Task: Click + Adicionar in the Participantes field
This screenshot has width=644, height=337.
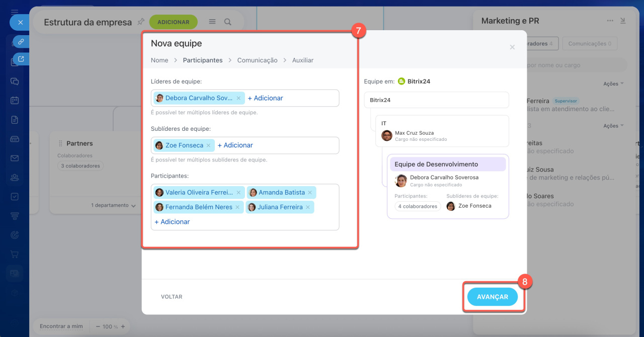Action: point(172,222)
